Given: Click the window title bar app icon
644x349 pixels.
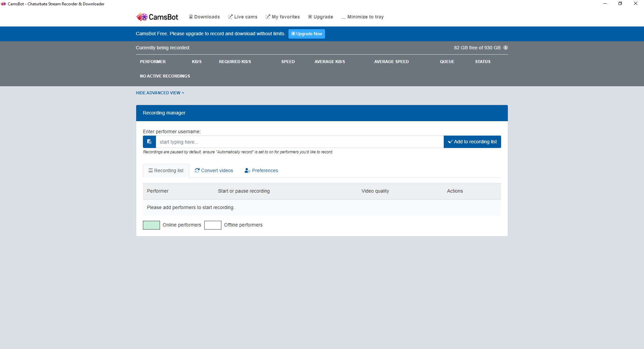Looking at the screenshot, I should pos(3,4).
